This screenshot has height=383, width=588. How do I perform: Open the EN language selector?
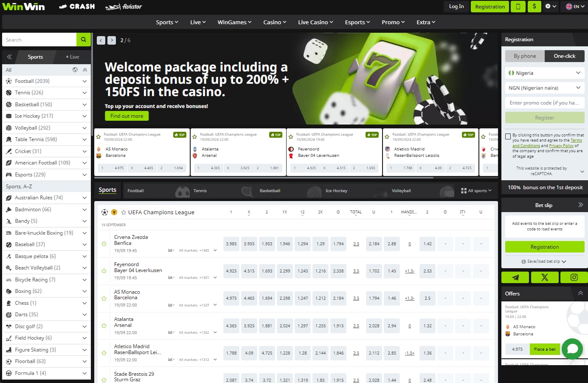(x=575, y=6)
